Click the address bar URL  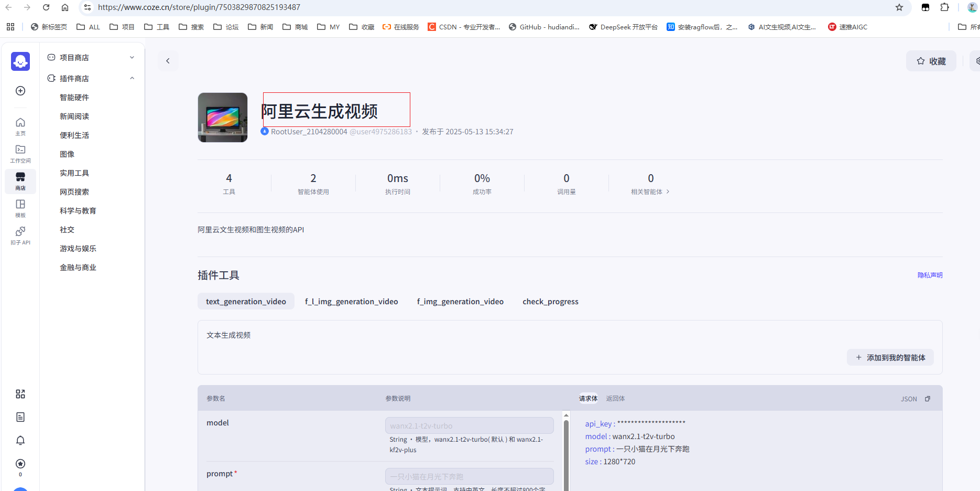(x=199, y=7)
